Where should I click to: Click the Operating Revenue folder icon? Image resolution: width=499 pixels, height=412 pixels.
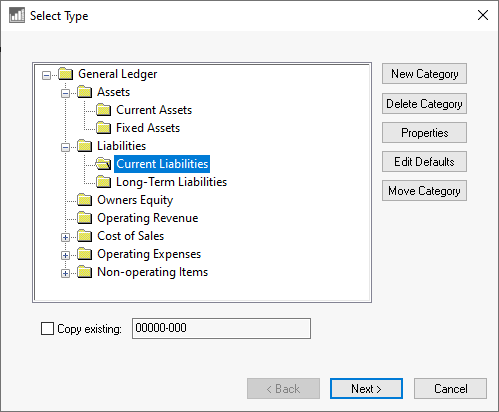pos(85,218)
